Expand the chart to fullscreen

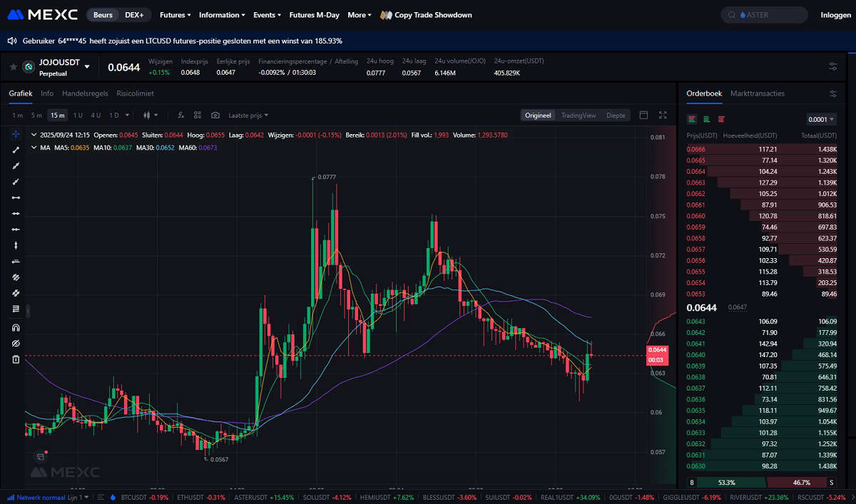(x=663, y=115)
